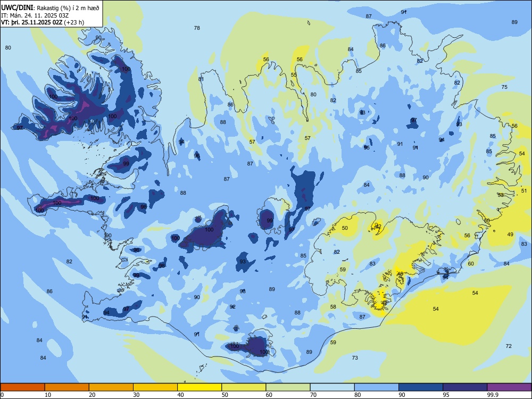Click the humidity value '58' on the map

tap(333, 307)
